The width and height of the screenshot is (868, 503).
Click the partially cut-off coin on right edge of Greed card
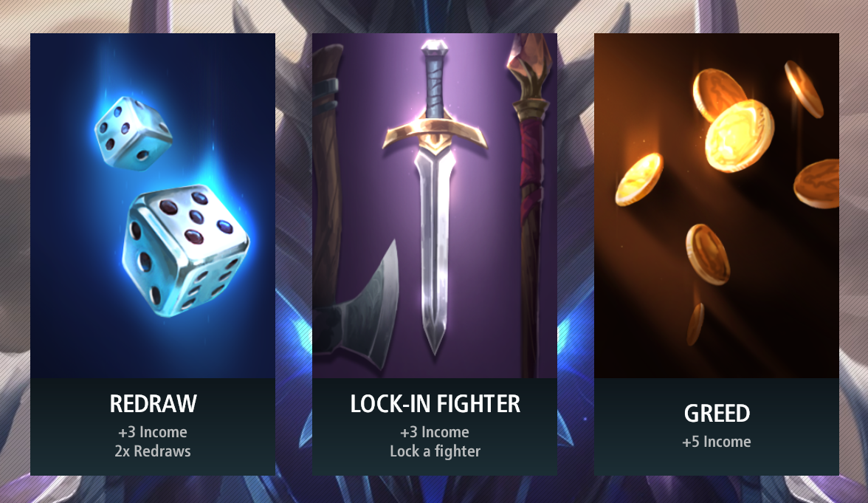coord(817,184)
